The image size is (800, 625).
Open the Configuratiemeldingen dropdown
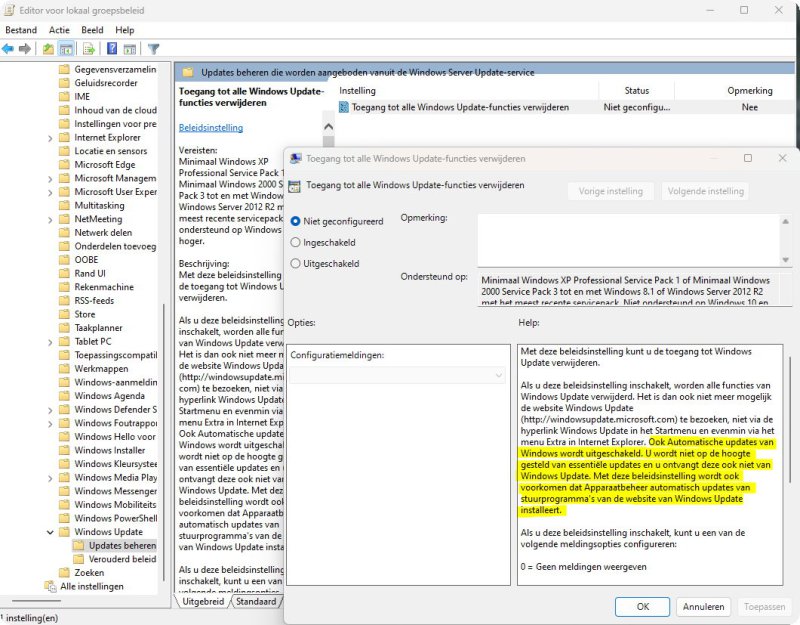coord(398,376)
